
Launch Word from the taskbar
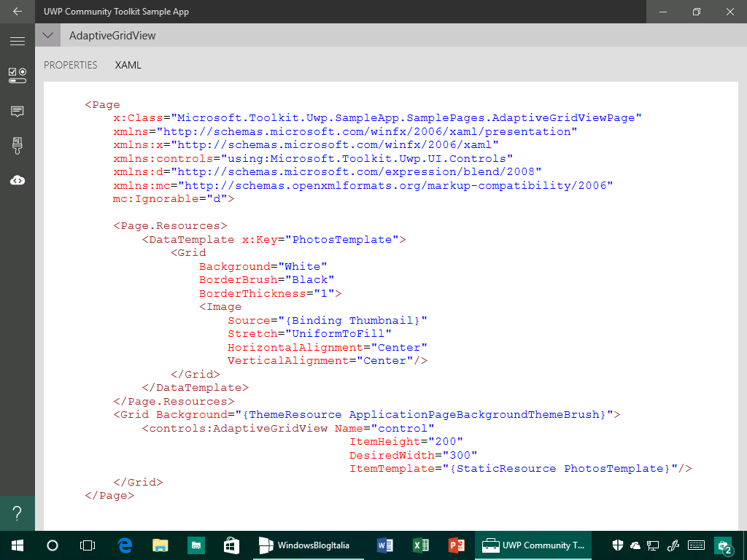coord(385,545)
